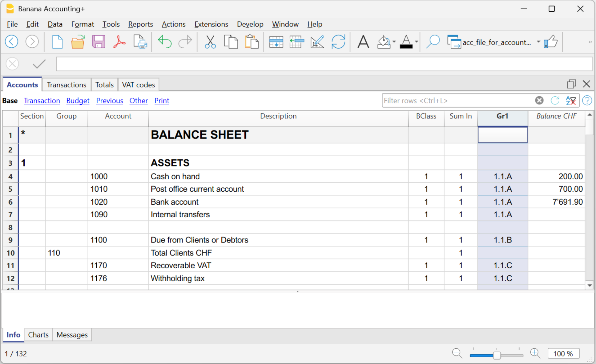Click the thumbs-up feedback icon
Image resolution: width=596 pixels, height=364 pixels.
pos(550,42)
